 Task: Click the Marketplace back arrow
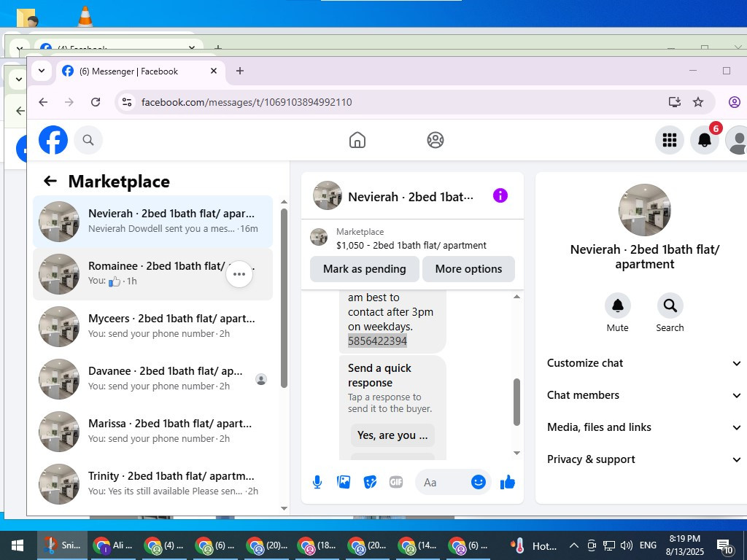tap(50, 181)
